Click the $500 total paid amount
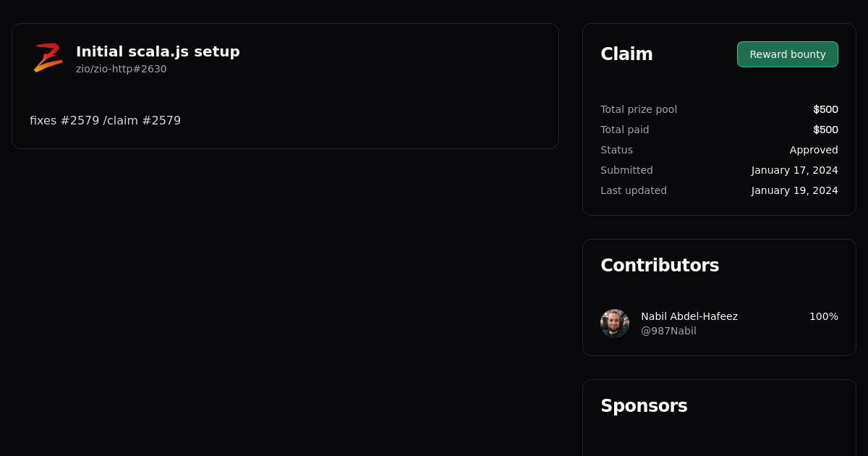 coord(825,130)
